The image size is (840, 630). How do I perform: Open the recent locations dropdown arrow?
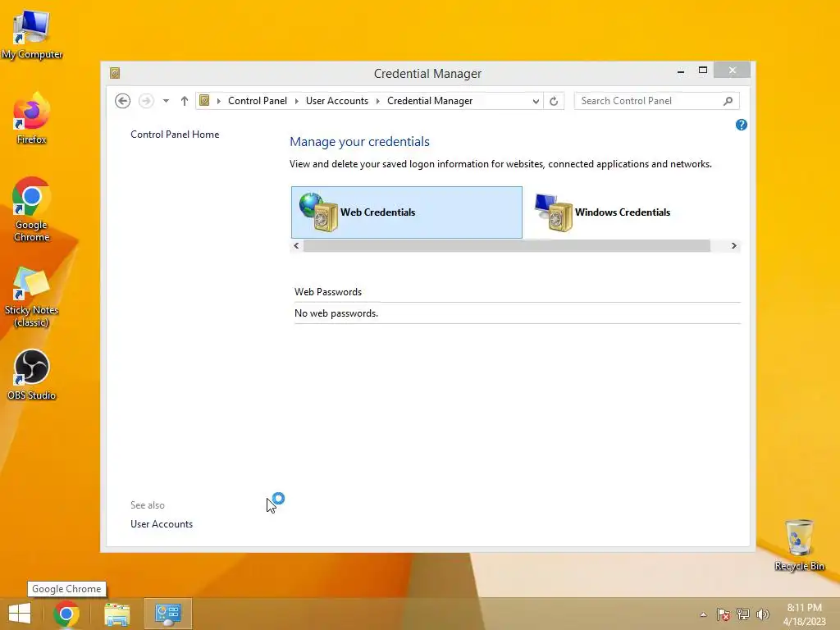[x=166, y=101]
